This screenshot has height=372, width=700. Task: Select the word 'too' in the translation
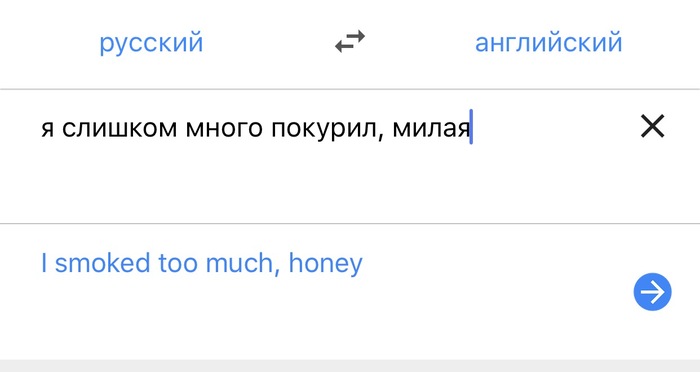tap(178, 263)
